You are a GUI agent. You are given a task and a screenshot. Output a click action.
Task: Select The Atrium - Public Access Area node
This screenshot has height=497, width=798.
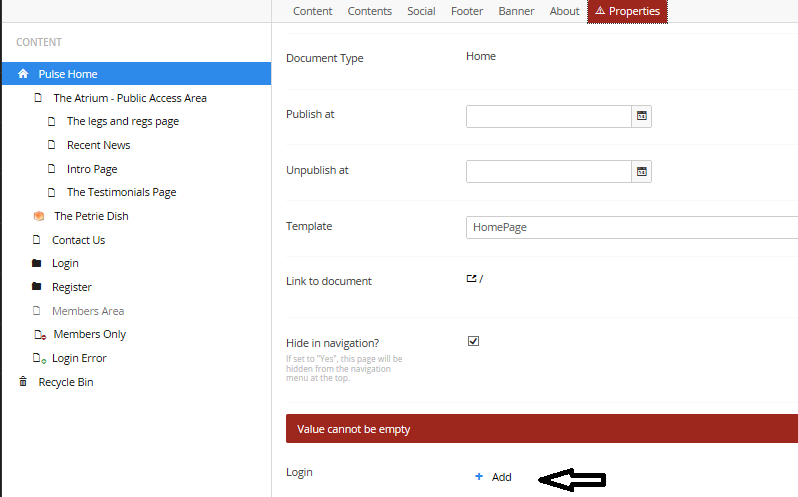[x=129, y=98]
